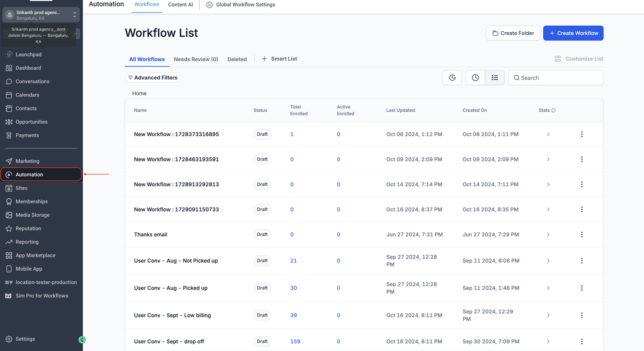Switch to the clock history view

(475, 78)
